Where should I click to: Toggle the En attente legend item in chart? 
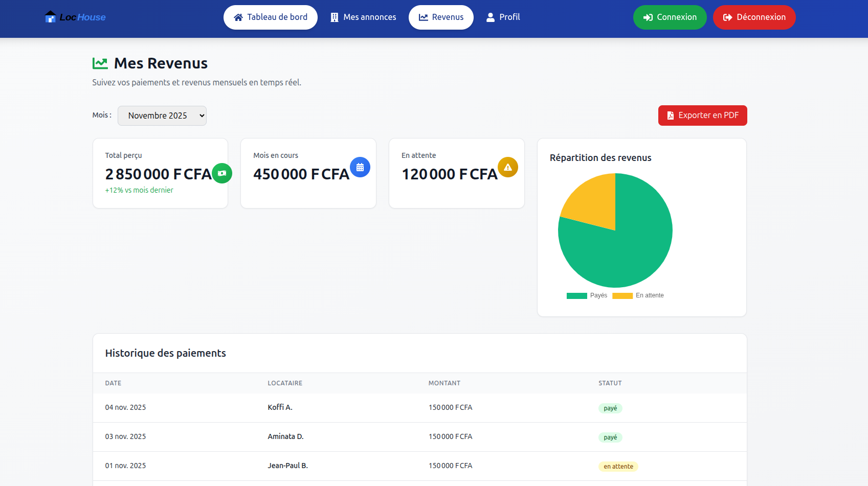[x=638, y=295]
